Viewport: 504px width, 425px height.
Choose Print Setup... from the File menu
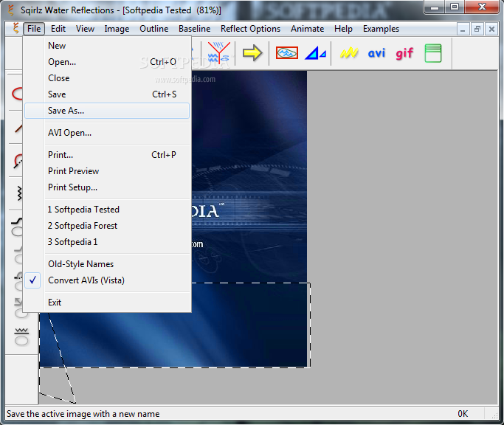[x=107, y=187]
